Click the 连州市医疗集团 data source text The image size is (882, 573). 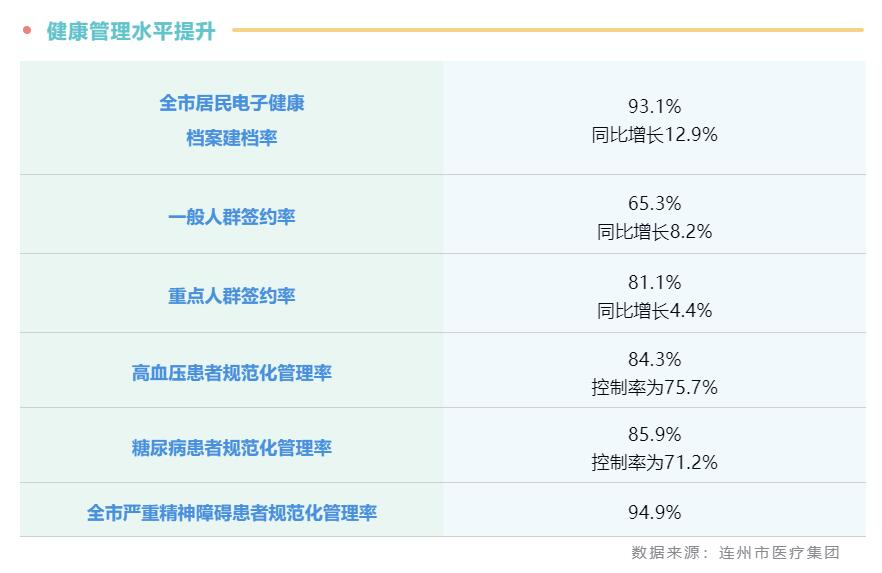click(779, 552)
